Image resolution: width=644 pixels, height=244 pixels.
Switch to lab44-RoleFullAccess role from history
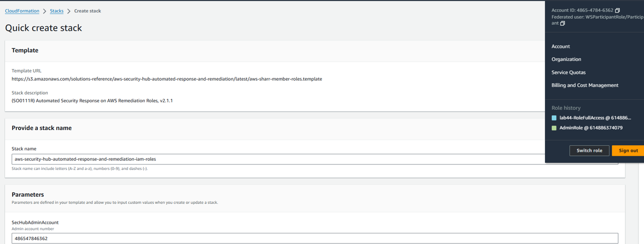pos(595,118)
